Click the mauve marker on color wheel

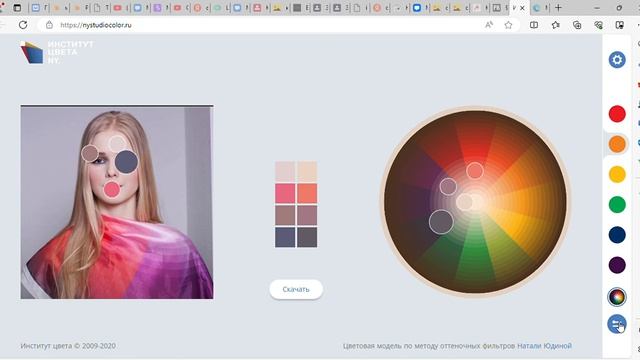[x=448, y=187]
